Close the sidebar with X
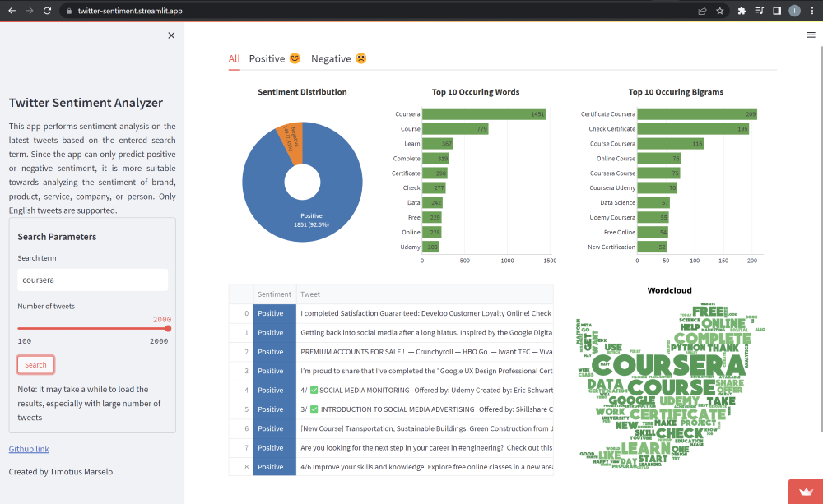Image resolution: width=823 pixels, height=504 pixels. [x=171, y=35]
